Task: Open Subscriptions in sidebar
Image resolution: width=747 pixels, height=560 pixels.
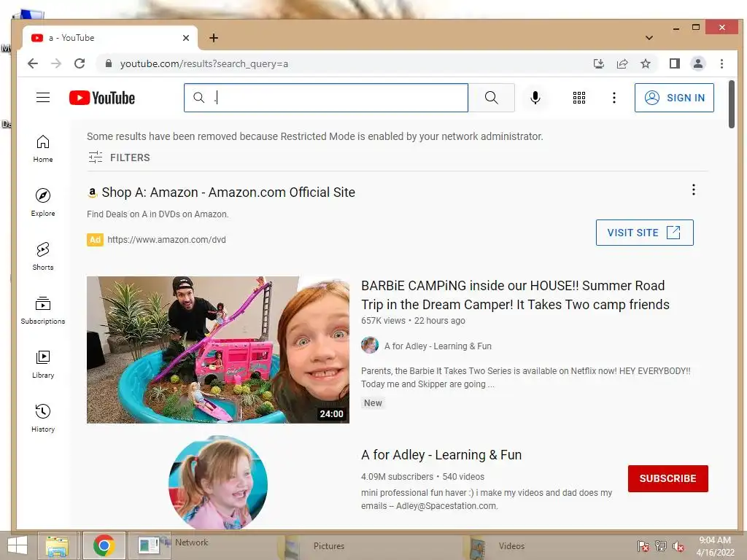Action: pos(43,311)
